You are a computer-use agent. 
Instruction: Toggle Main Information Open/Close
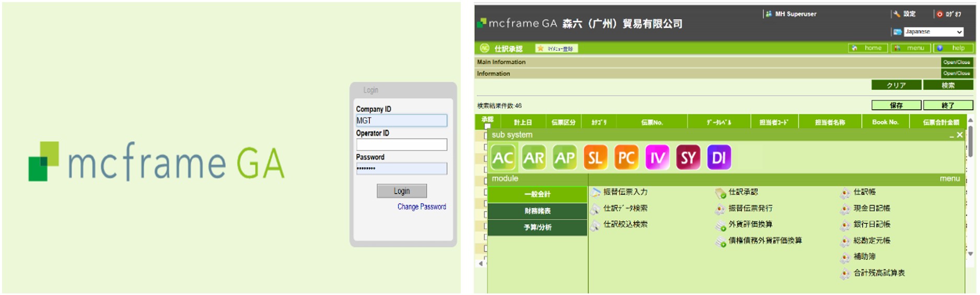(956, 62)
